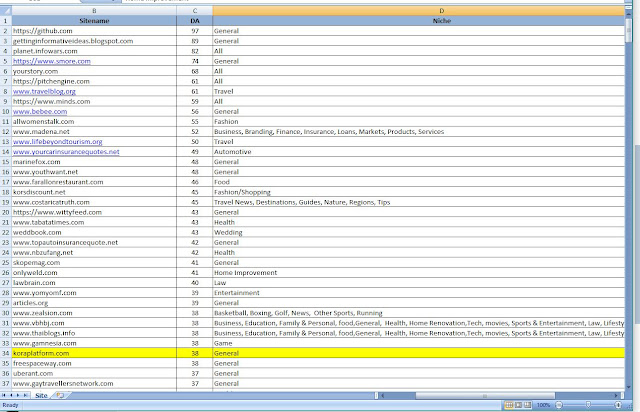640x412 pixels.
Task: Select the gettinginformativeideas.blogspot.com cell
Action: 94,41
